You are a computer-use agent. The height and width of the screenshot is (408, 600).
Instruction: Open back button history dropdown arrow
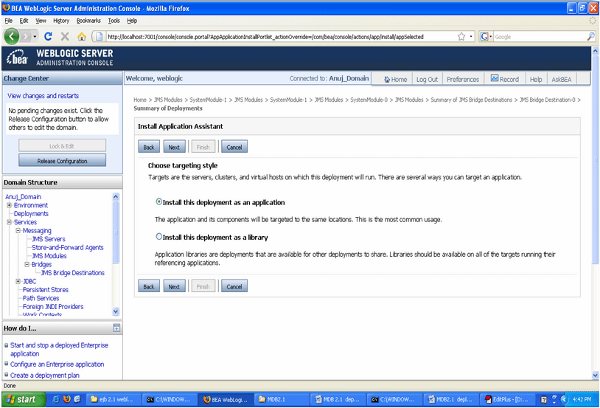tap(35, 37)
